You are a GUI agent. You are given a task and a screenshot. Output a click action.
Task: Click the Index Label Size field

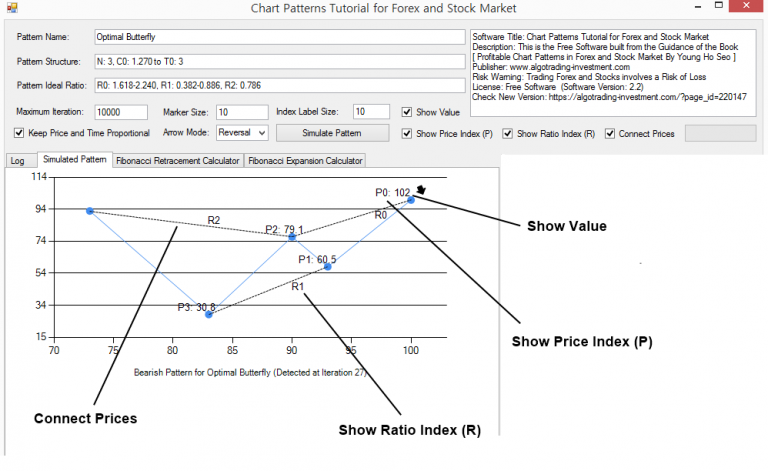(x=371, y=112)
